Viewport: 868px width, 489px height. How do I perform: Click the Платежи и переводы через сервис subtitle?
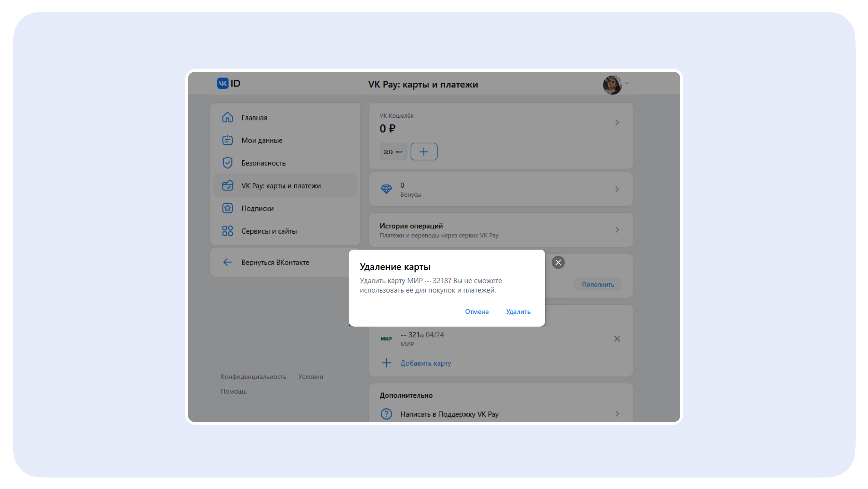click(x=439, y=235)
